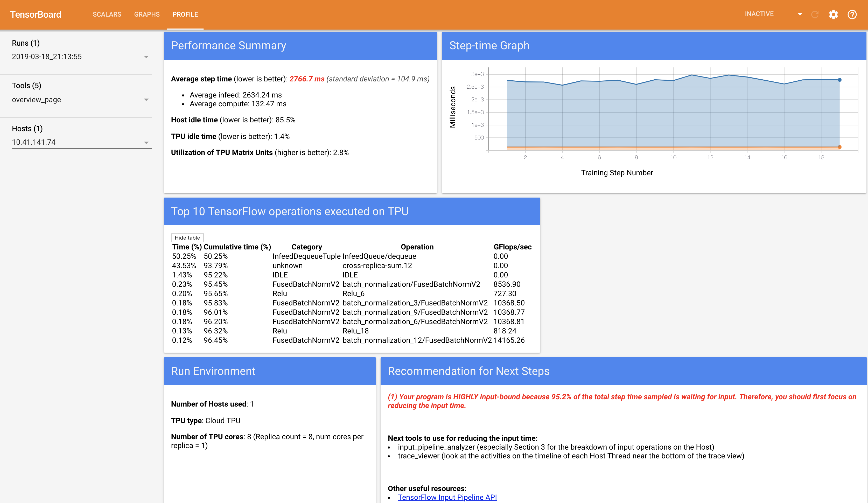Open the GRAPHS tab
The image size is (868, 503).
147,15
